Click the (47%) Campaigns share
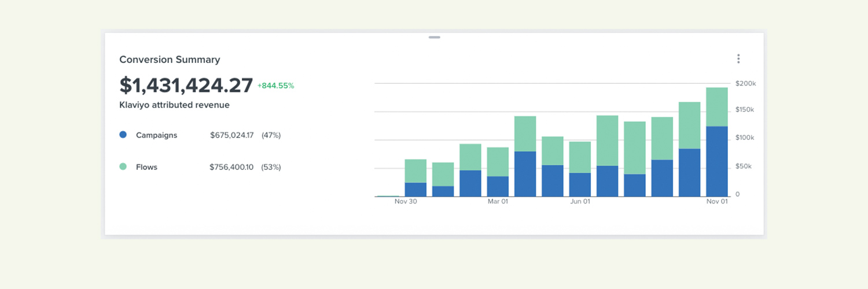868x289 pixels. coord(271,135)
